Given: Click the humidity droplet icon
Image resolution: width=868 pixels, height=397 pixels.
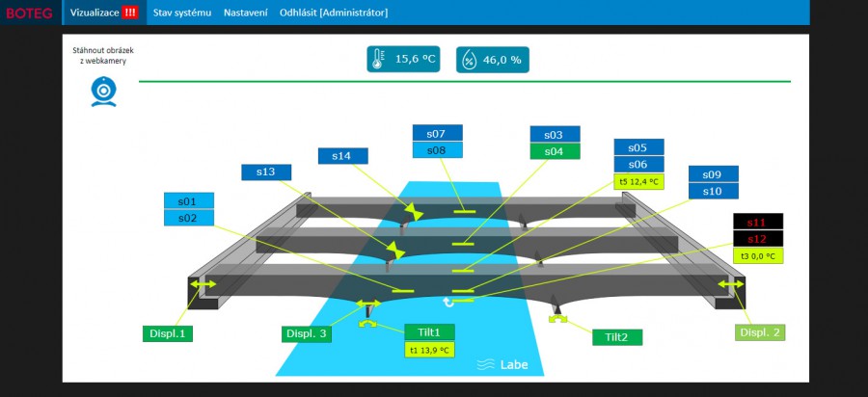Looking at the screenshot, I should [x=468, y=60].
